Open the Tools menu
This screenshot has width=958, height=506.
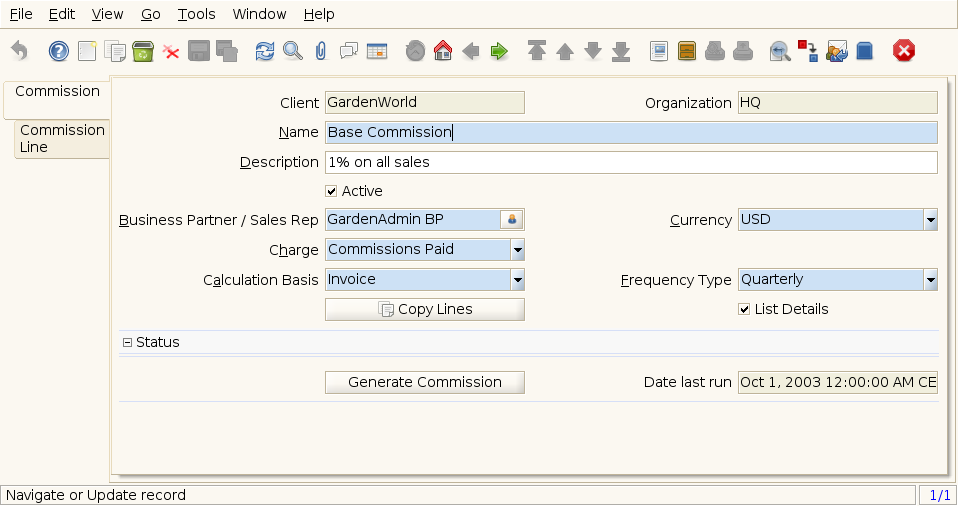pos(196,14)
